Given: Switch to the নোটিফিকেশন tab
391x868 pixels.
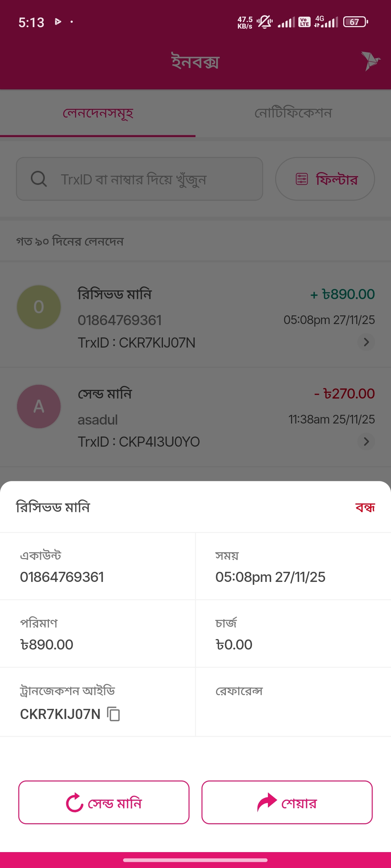Looking at the screenshot, I should tap(293, 113).
